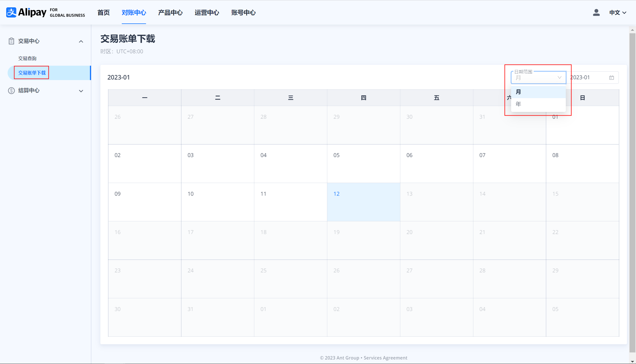Collapse the 交易中心 sidebar section
Screen dimensions: 636x364
point(81,41)
